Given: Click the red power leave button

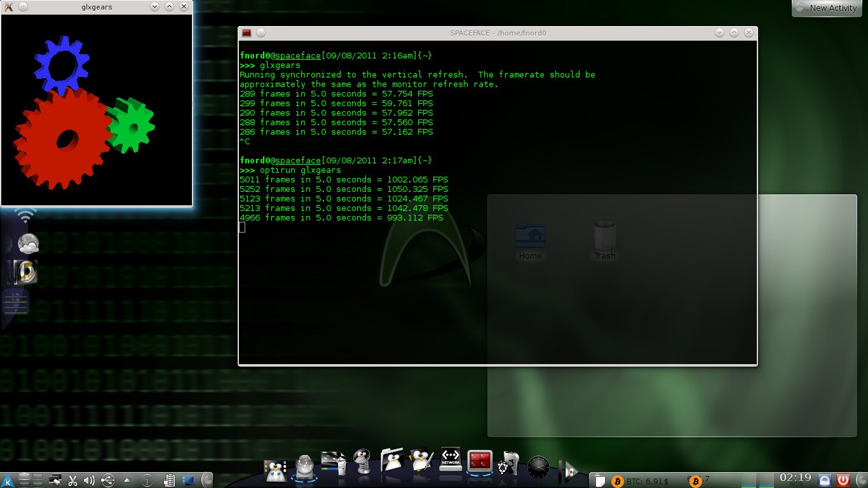Looking at the screenshot, I should (843, 480).
